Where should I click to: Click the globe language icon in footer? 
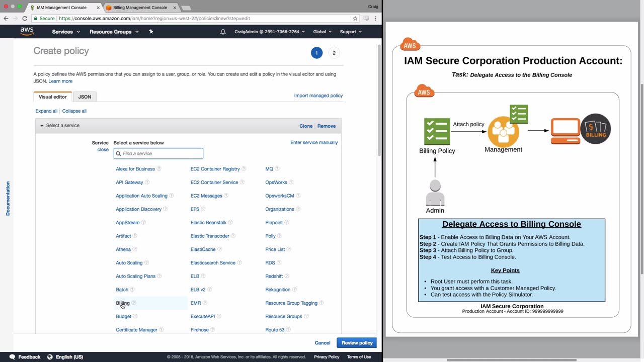(x=50, y=357)
